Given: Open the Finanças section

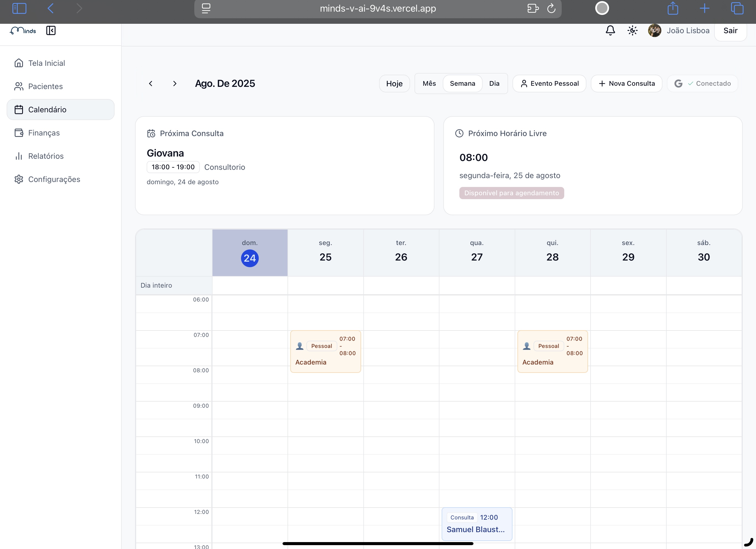Looking at the screenshot, I should point(60,133).
